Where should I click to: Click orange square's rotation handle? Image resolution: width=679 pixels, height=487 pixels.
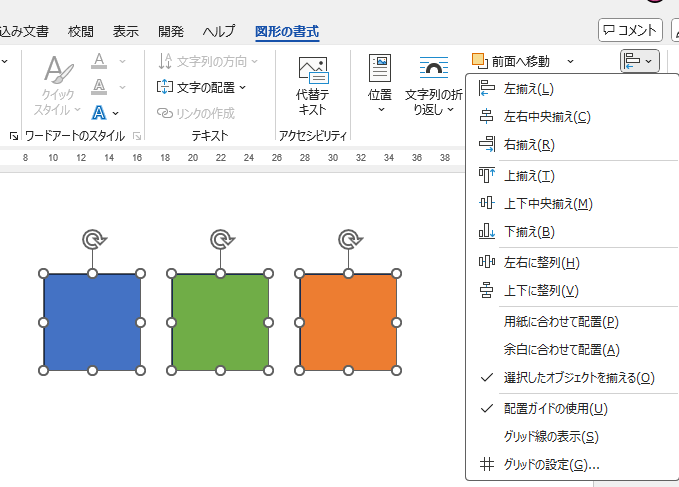tap(349, 239)
